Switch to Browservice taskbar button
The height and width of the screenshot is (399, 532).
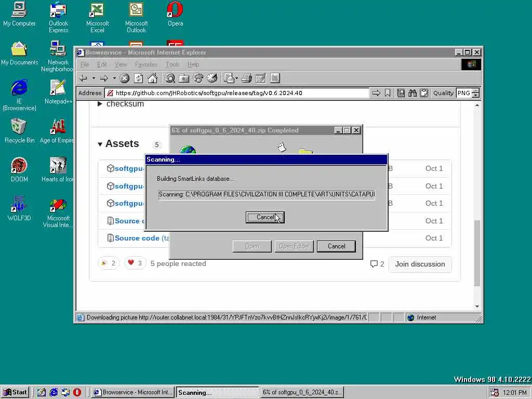coord(133,392)
